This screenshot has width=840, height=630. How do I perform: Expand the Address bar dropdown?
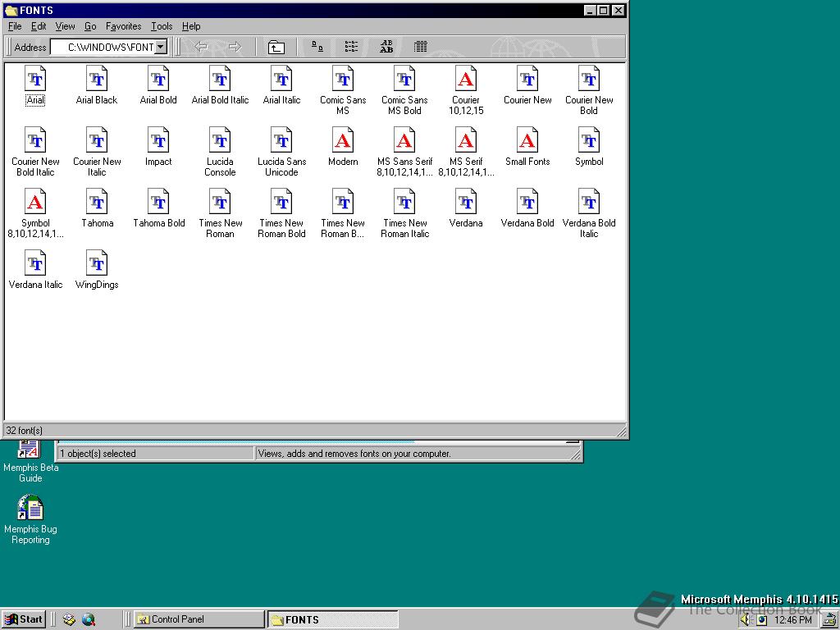161,47
